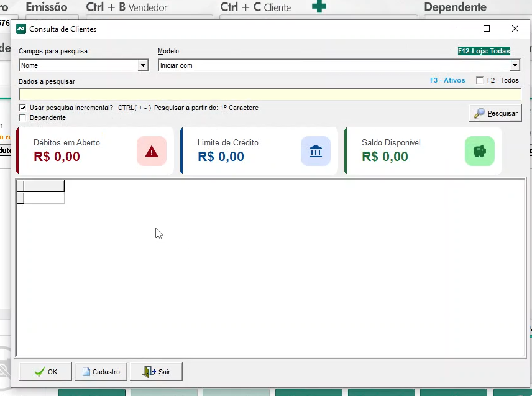532x396 pixels.
Task: Select the Ctrl + B Vendedor header
Action: pyautogui.click(x=127, y=7)
